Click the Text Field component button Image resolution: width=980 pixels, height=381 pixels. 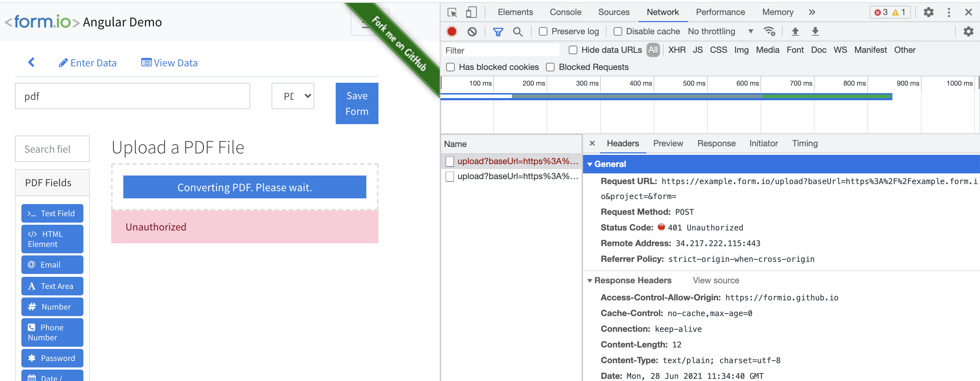[x=52, y=213]
